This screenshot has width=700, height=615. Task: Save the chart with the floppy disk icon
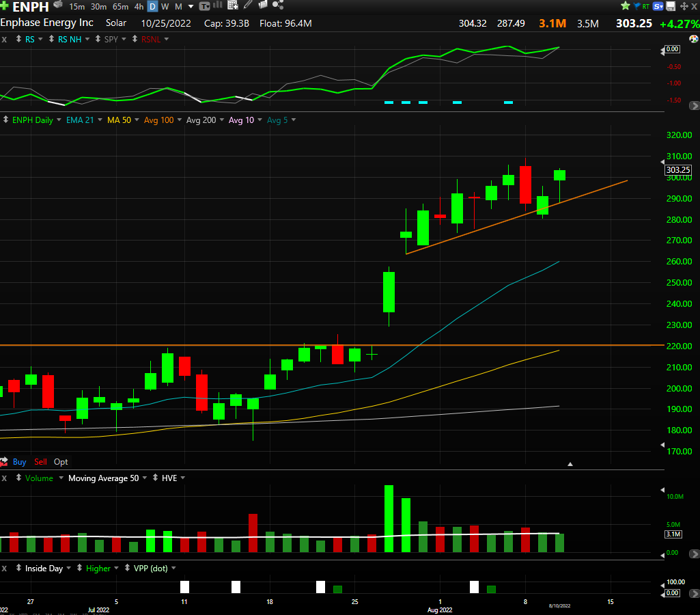pyautogui.click(x=671, y=6)
